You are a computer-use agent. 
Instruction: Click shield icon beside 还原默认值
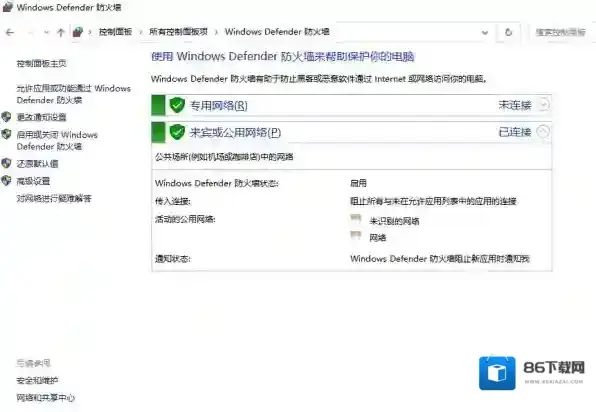[6, 163]
